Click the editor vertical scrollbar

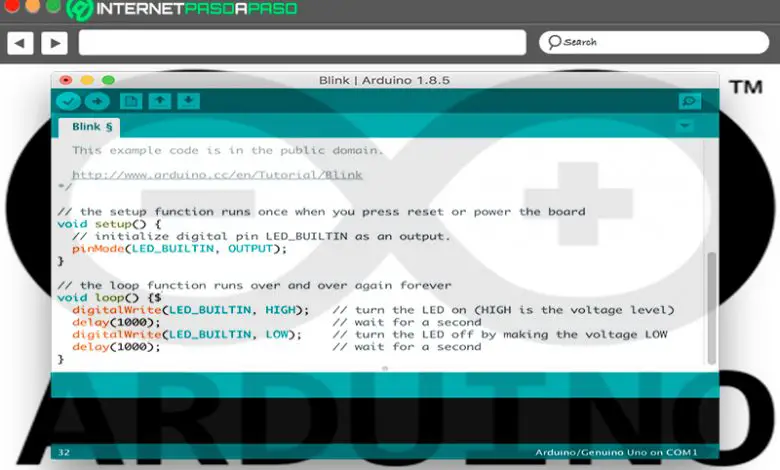pyautogui.click(x=711, y=307)
